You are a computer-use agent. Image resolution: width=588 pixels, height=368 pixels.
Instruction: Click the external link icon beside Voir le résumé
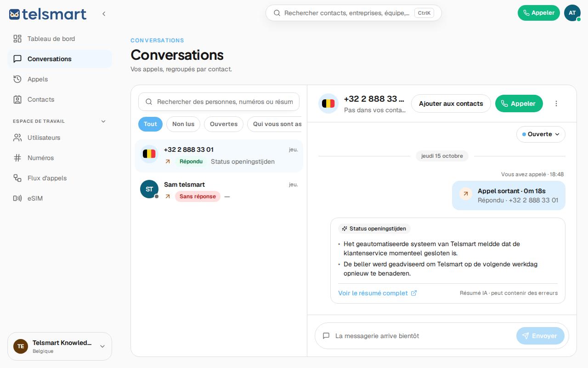414,293
